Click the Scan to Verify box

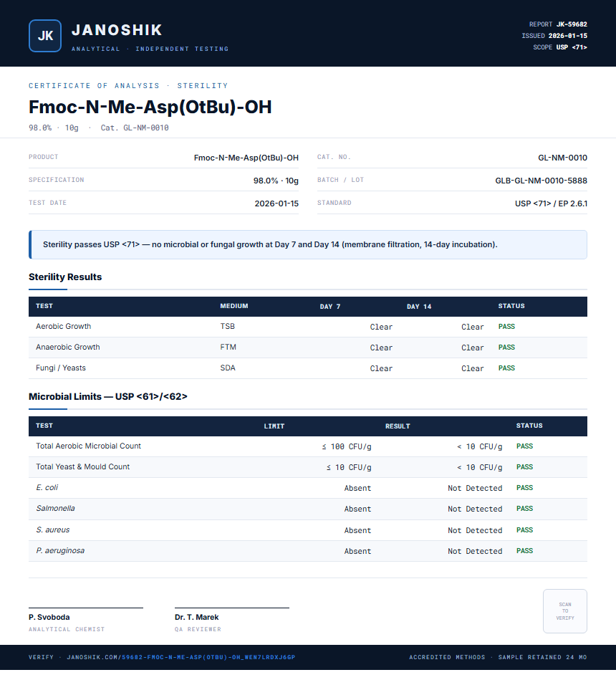[565, 610]
